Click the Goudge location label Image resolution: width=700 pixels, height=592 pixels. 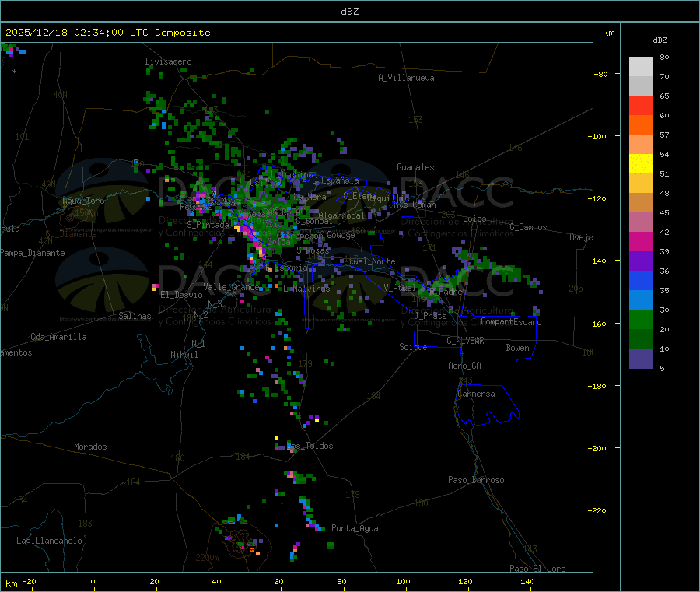coord(341,235)
